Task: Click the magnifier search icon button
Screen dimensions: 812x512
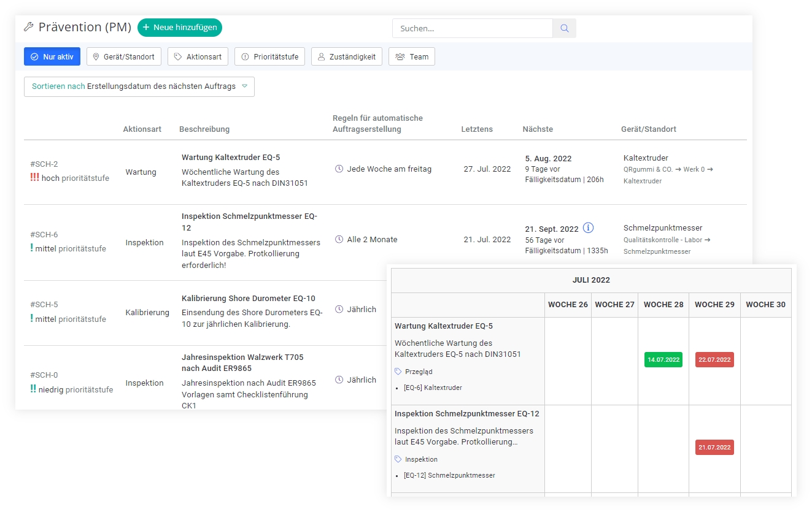Action: click(564, 28)
